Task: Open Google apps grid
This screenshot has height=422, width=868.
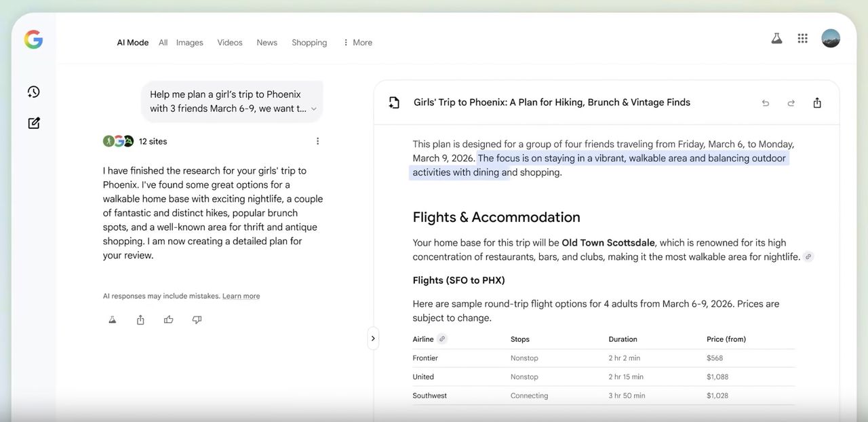Action: (x=802, y=39)
